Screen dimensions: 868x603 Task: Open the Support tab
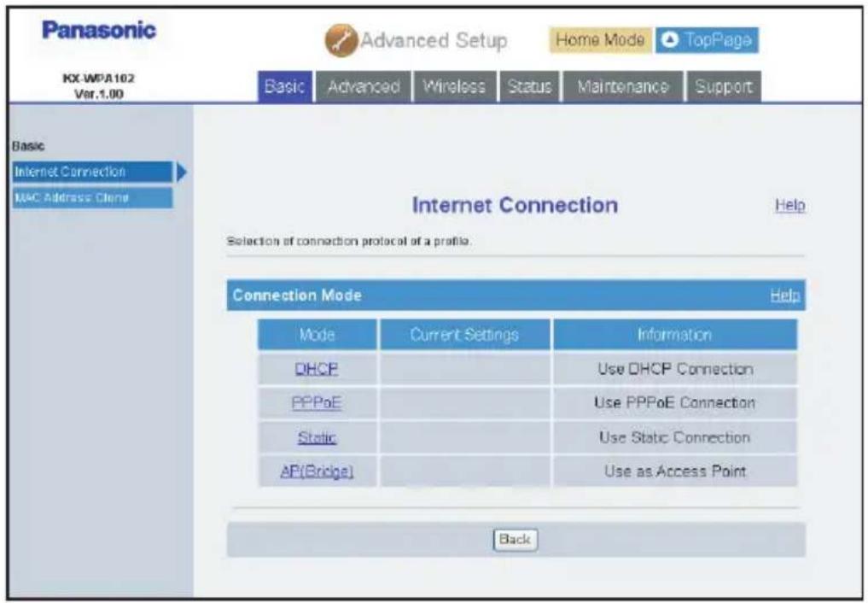[x=724, y=86]
